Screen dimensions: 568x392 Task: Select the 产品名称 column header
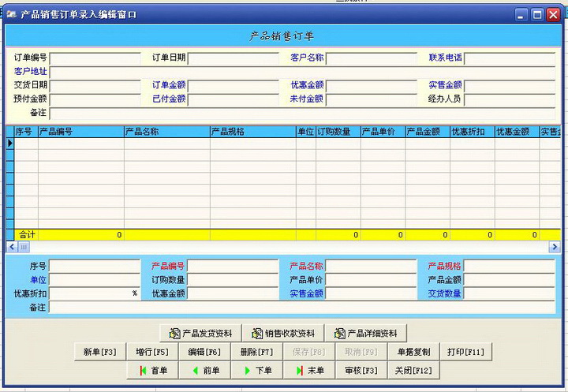[x=167, y=132]
